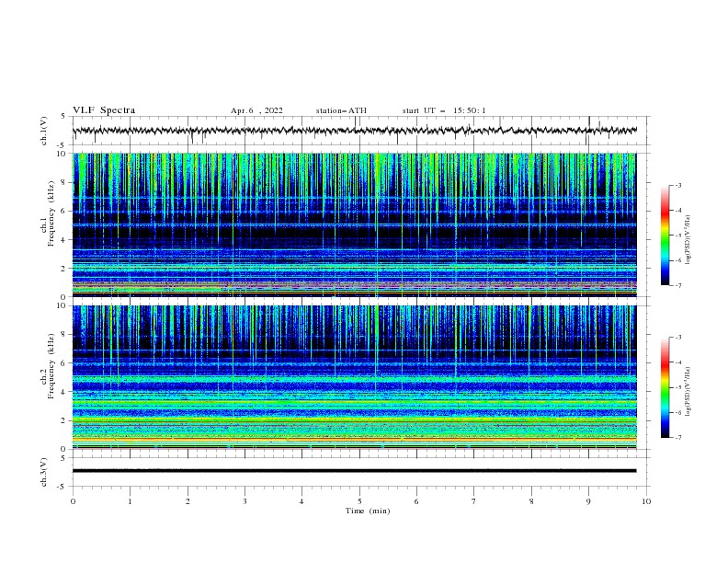The width and height of the screenshot is (728, 563).
Task: Click the ch.1 'Frequency (kHz)' label
Action: click(51, 214)
